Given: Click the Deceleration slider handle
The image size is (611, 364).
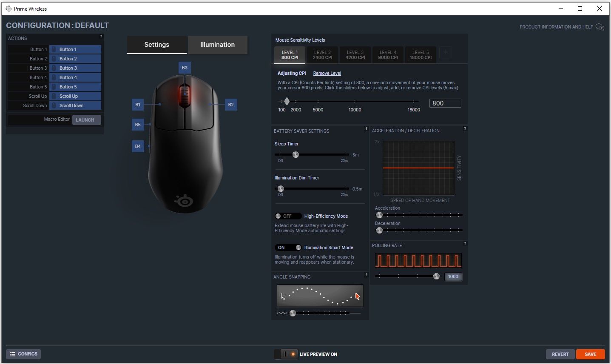Looking at the screenshot, I should coord(379,230).
